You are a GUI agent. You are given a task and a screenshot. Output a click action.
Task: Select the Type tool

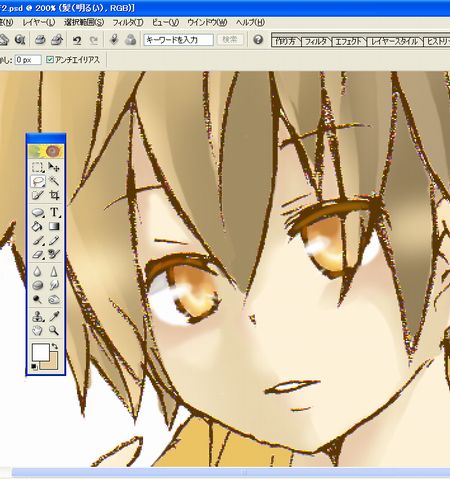54,212
